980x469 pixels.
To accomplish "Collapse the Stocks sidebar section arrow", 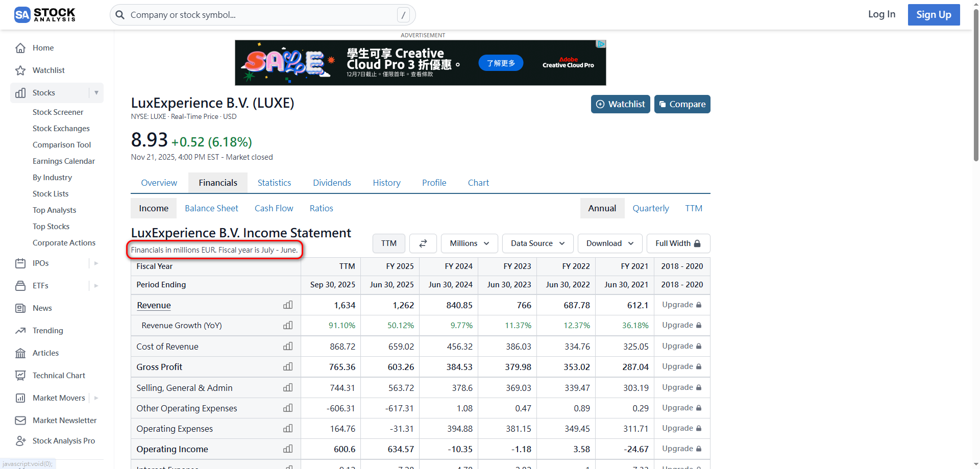I will (x=96, y=93).
